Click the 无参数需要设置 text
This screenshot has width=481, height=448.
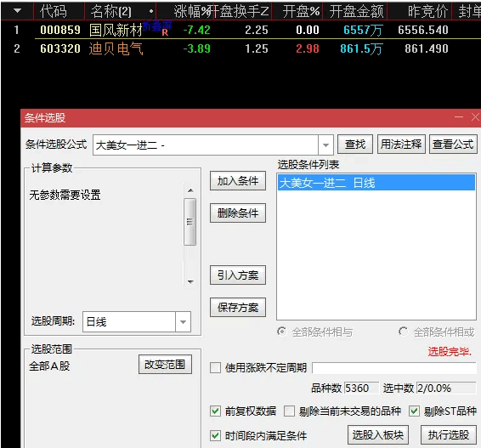(x=65, y=195)
